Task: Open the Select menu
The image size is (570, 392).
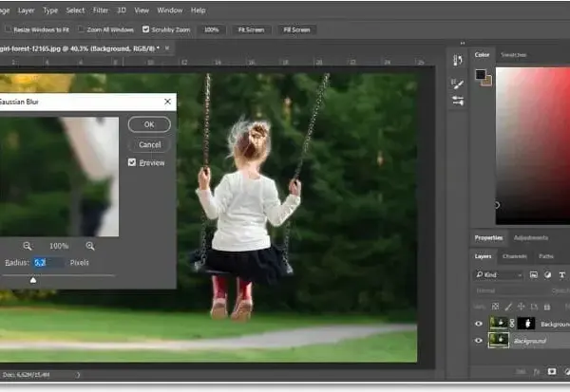Action: tap(75, 10)
